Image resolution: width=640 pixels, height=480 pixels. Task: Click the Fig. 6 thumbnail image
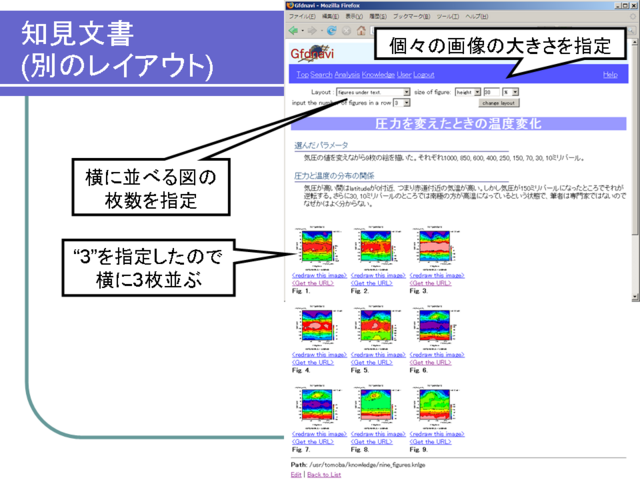point(435,327)
